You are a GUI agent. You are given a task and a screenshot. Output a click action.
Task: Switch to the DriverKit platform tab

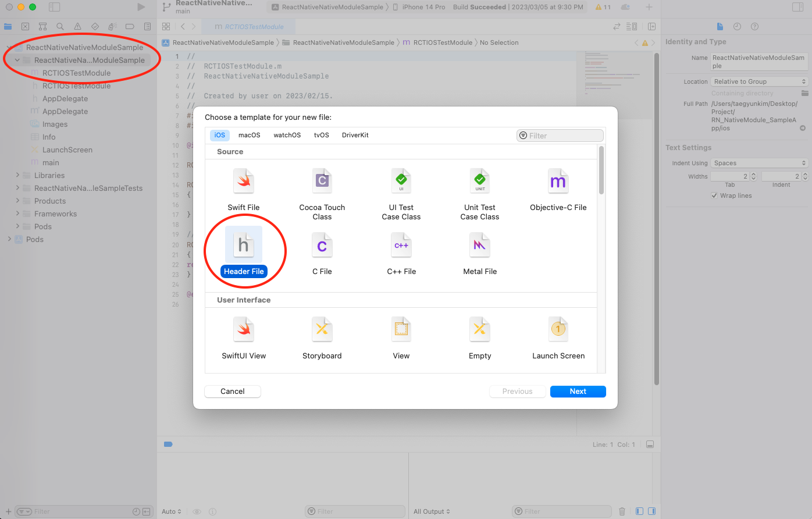coord(355,135)
